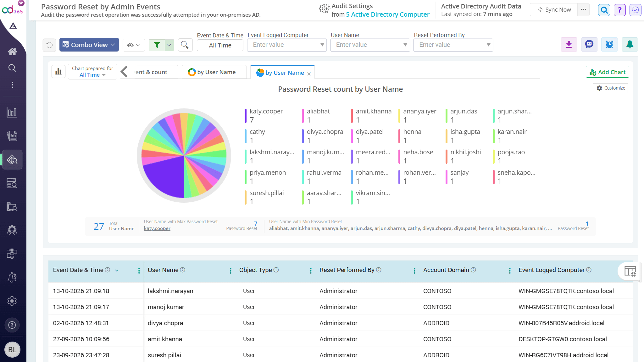Open the alert bell clock sidebar icon

coord(12,277)
